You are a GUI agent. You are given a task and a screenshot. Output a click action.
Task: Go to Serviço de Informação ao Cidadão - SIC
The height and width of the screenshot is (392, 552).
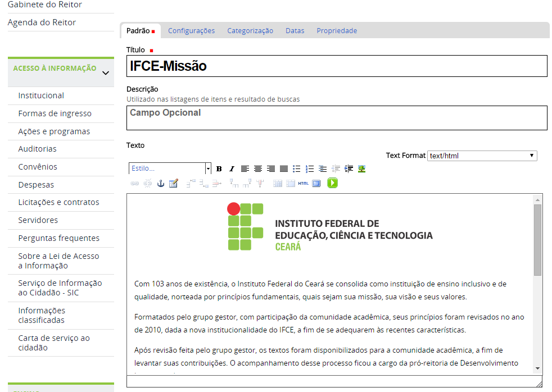pos(60,288)
